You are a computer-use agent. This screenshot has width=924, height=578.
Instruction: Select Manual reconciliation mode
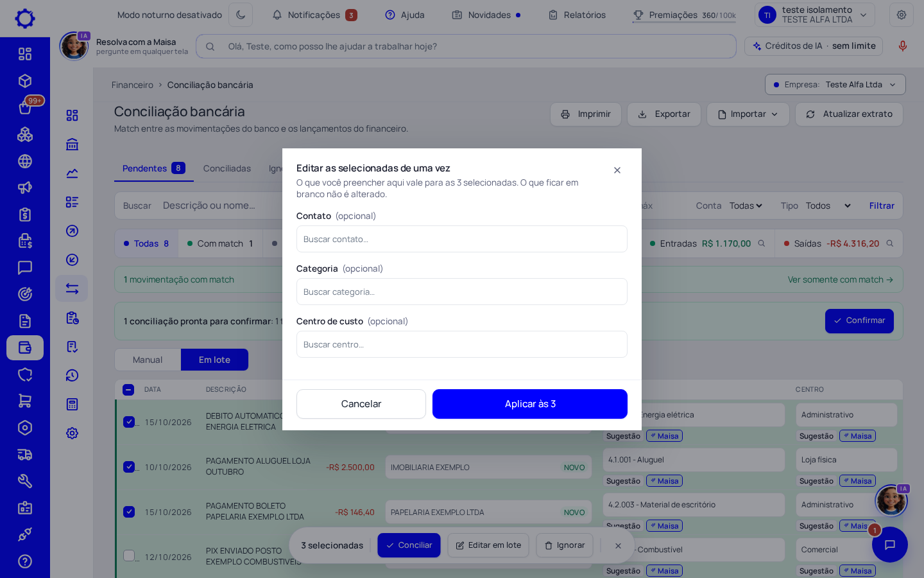[148, 360]
